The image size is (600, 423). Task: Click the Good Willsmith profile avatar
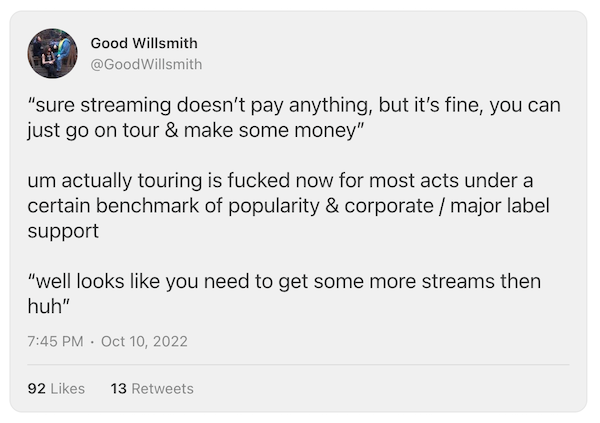click(x=52, y=53)
